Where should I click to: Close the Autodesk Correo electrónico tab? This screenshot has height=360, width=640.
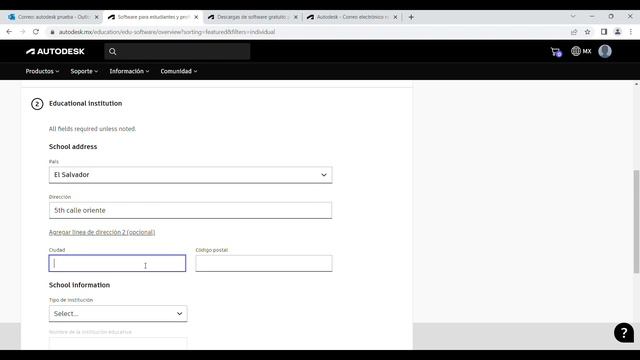pos(395,17)
